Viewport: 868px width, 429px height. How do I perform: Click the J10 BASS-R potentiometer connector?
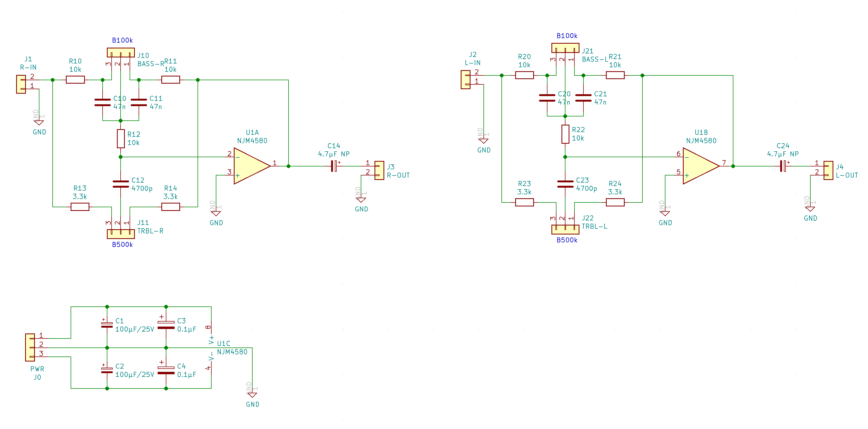121,53
